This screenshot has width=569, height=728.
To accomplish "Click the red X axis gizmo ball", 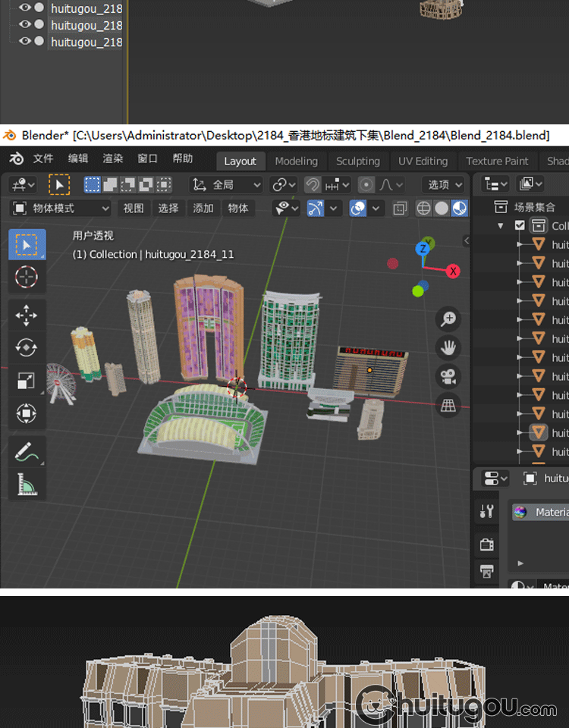I will (453, 271).
